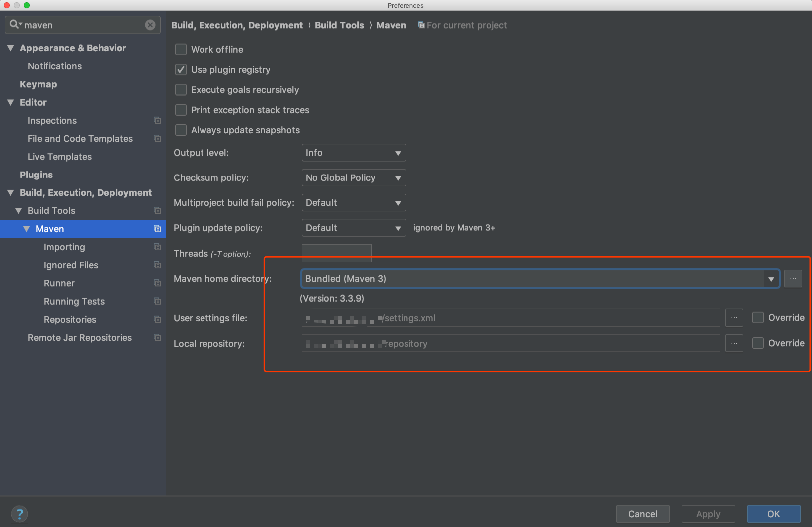This screenshot has height=527, width=812.
Task: Click project-level icon next to Importing
Action: 157,247
